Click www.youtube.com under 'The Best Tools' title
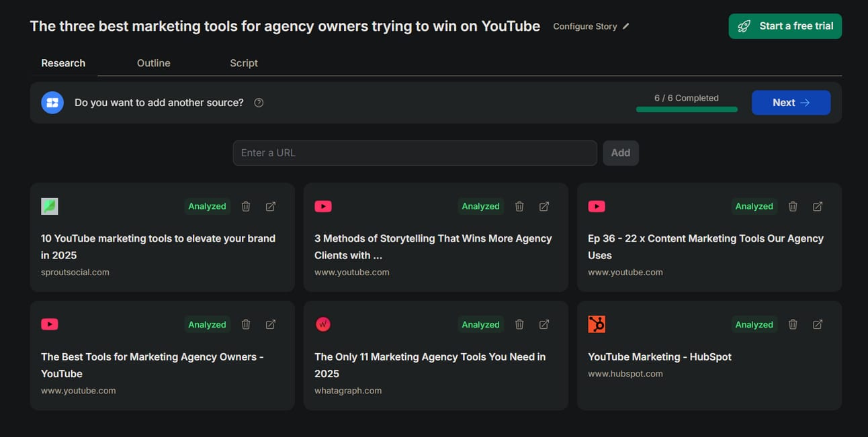Screen dimensions: 868x437 point(79,391)
